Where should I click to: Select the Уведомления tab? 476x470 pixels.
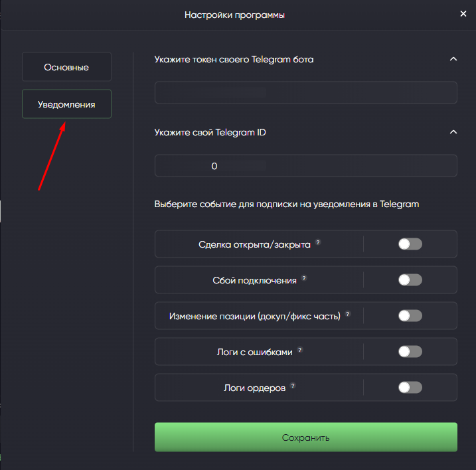[x=66, y=104]
